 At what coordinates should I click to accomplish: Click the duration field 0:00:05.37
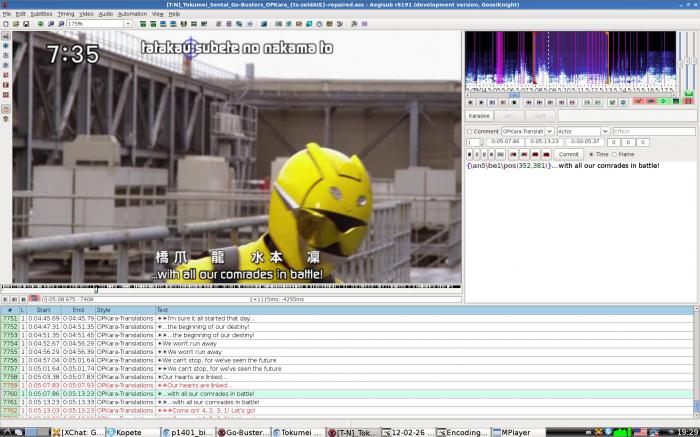(585, 142)
